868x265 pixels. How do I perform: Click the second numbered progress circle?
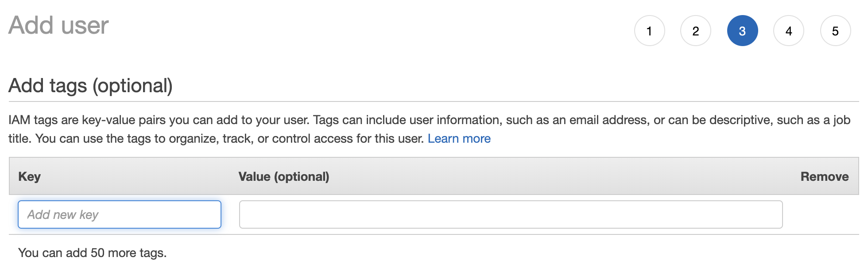[696, 31]
